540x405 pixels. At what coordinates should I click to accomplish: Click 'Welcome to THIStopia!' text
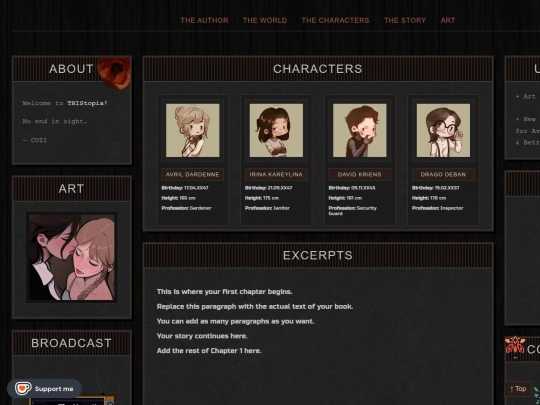[65, 103]
